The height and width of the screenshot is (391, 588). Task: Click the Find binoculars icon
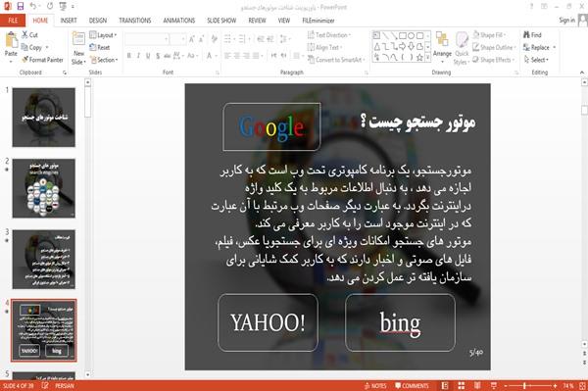[x=526, y=35]
